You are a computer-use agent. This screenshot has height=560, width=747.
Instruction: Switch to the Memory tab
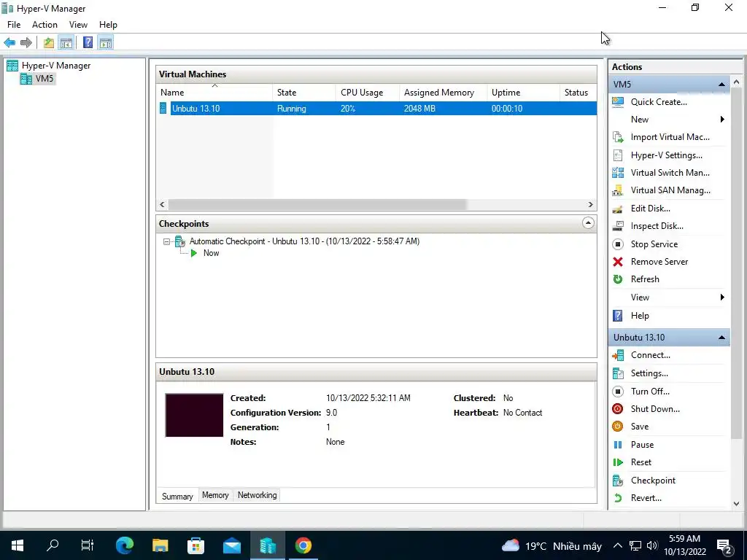click(215, 495)
